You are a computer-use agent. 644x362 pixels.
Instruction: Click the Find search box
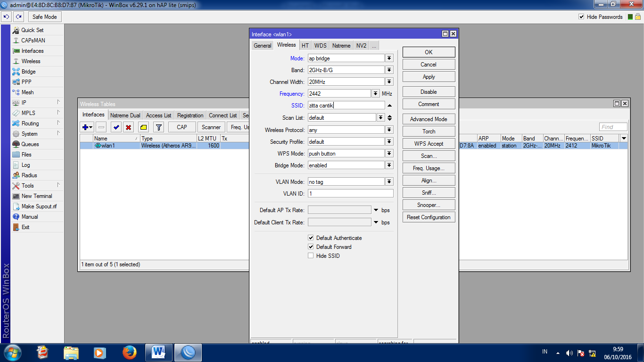coord(613,127)
